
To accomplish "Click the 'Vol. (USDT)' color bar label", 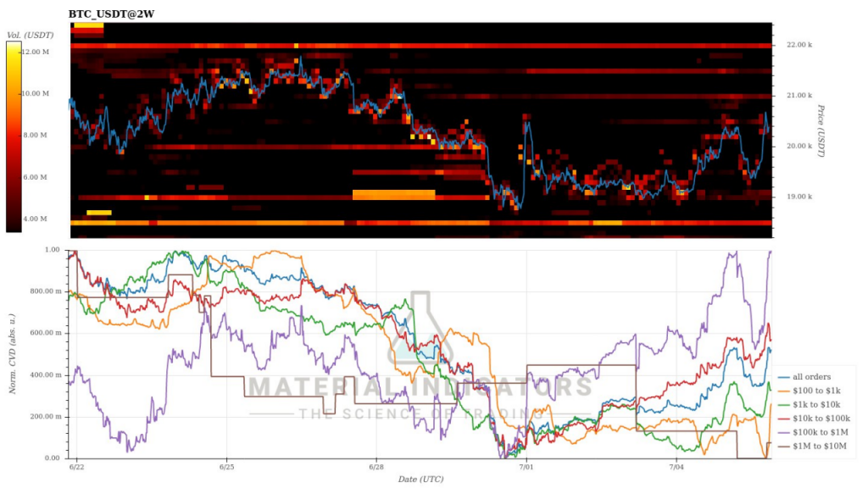I will 30,35.
